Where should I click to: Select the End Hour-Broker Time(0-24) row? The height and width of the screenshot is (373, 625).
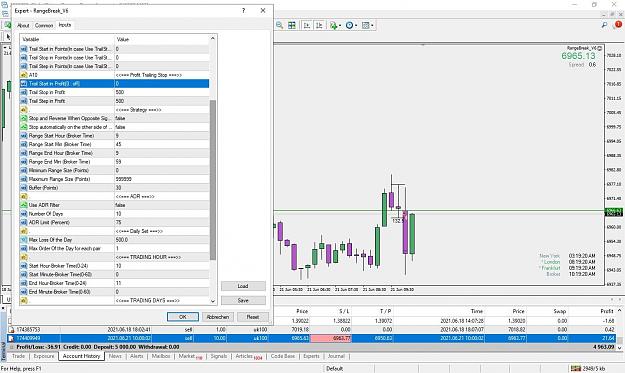(x=114, y=283)
